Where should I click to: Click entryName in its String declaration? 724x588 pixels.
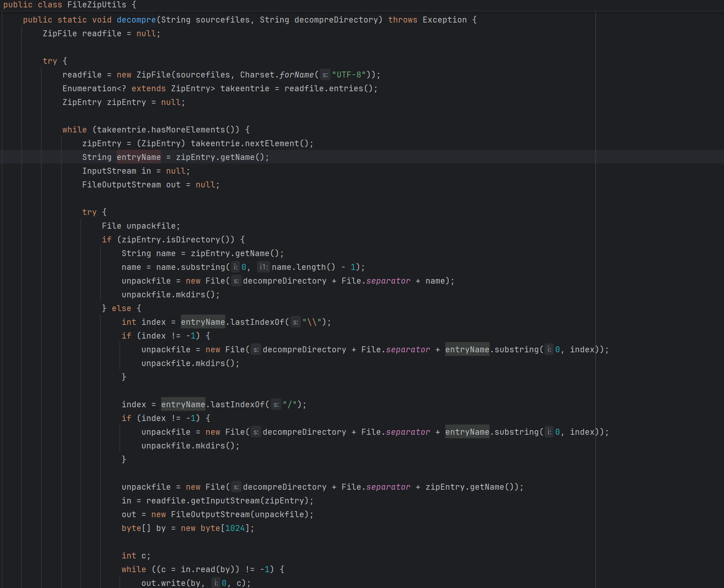(139, 157)
